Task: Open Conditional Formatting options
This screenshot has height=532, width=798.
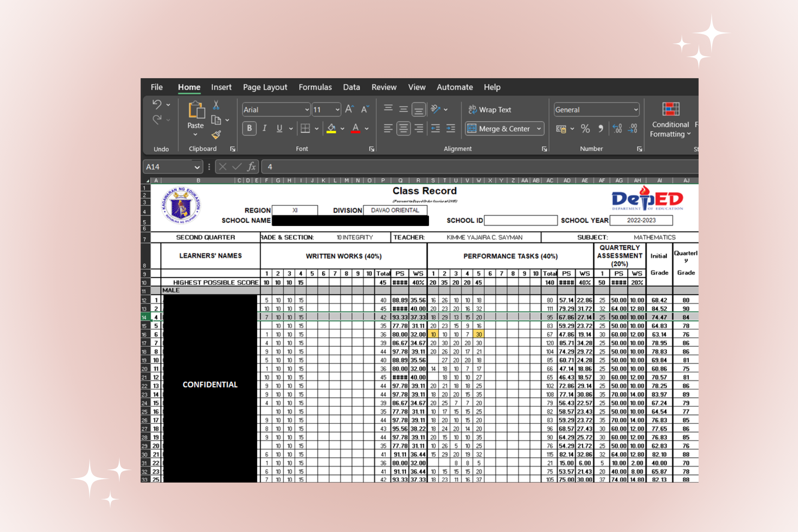Action: pos(670,120)
